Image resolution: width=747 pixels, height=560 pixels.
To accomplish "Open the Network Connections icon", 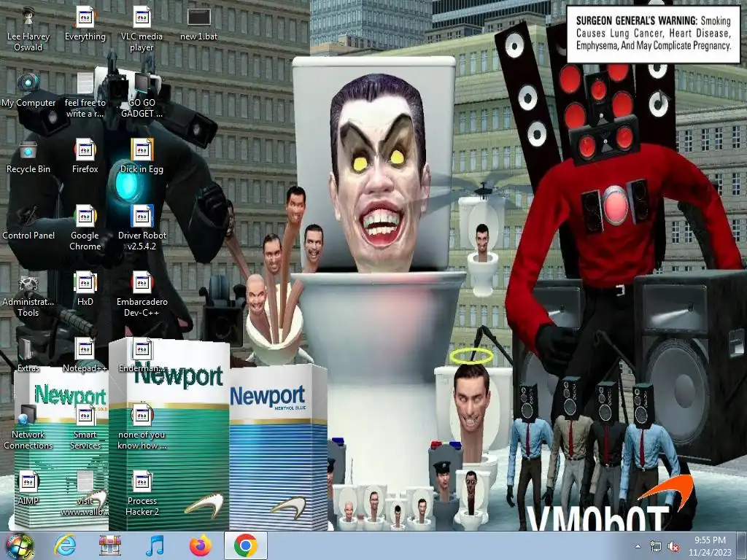I will 28,427.
